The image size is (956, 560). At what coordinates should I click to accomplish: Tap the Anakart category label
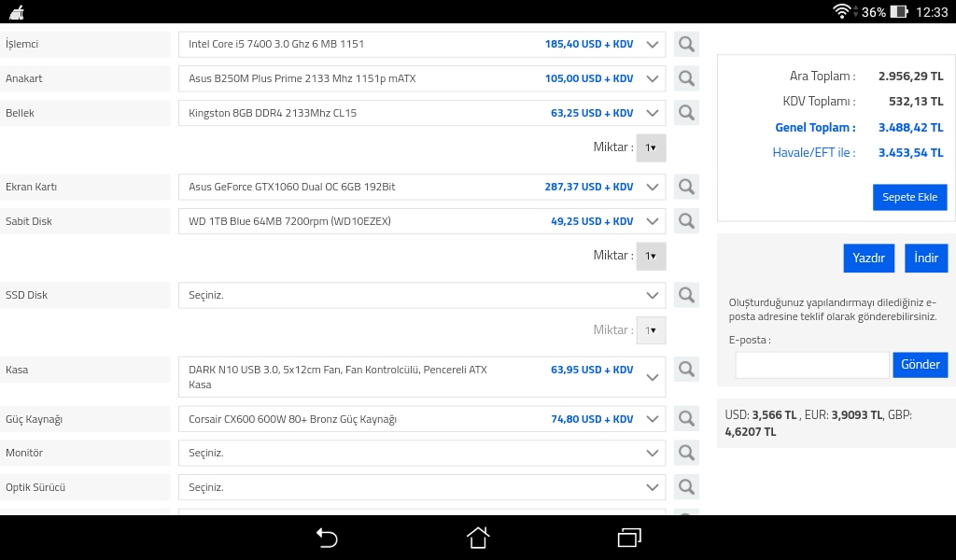(x=23, y=78)
